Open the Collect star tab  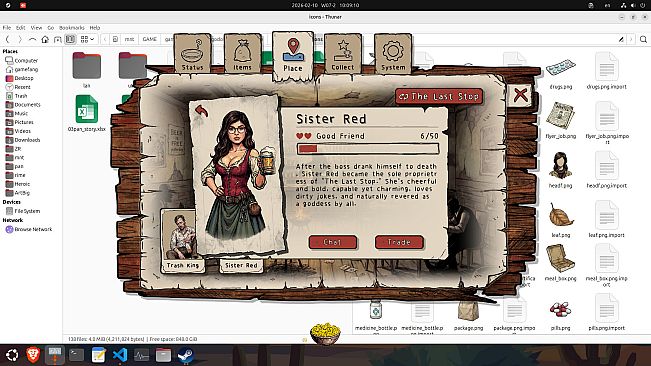343,54
